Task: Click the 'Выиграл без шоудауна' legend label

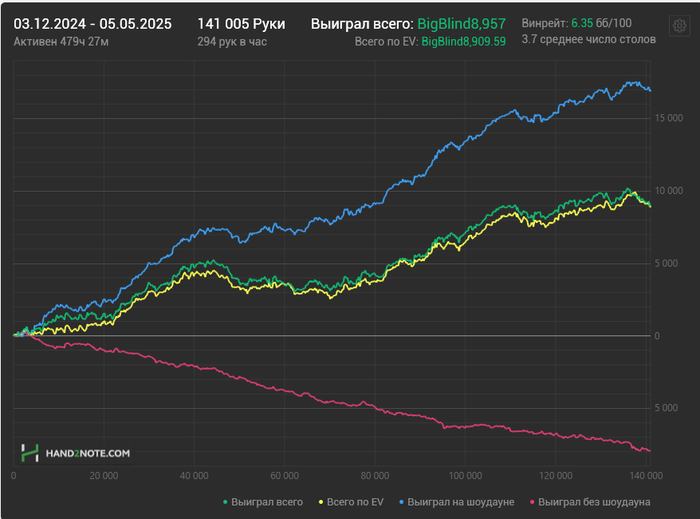Action: click(594, 502)
